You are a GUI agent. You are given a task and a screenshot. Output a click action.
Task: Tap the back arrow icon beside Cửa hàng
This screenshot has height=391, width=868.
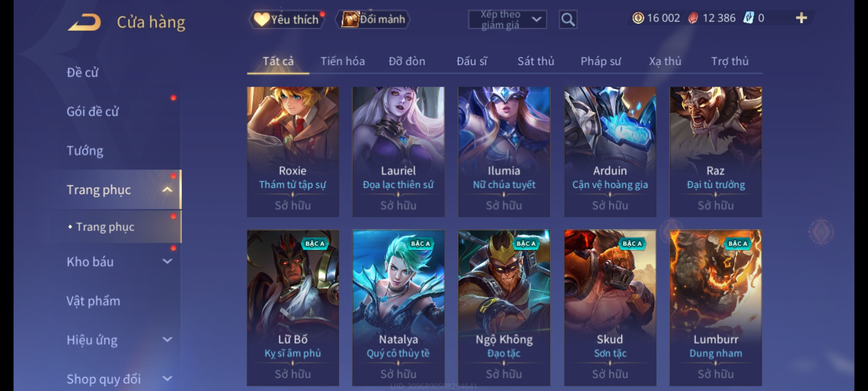pos(84,22)
